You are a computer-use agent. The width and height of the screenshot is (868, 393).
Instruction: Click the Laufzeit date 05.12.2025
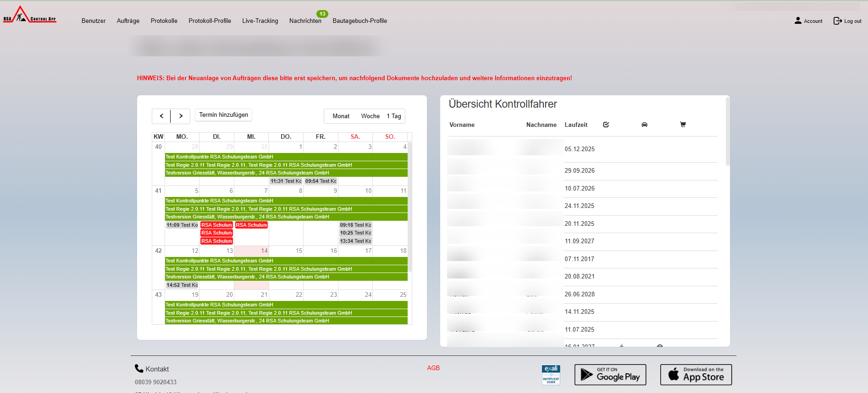(x=580, y=149)
